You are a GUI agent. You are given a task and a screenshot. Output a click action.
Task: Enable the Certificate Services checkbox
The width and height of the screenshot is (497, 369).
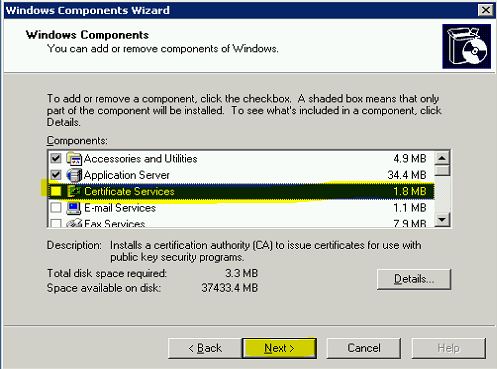(x=56, y=191)
